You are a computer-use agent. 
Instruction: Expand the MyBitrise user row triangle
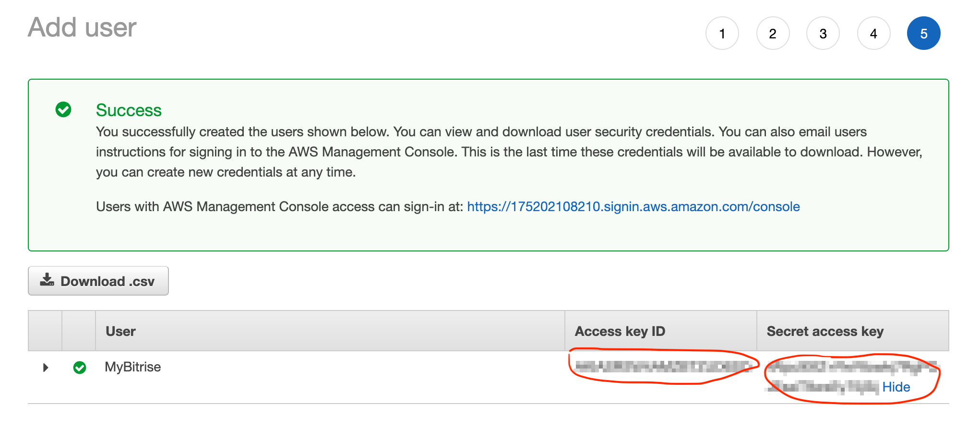46,368
